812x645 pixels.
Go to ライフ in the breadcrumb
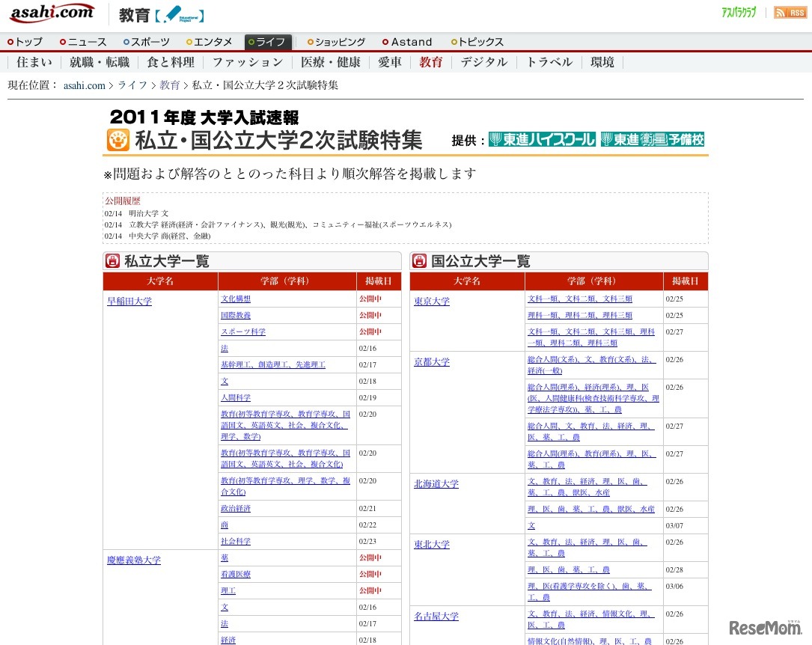(x=132, y=85)
